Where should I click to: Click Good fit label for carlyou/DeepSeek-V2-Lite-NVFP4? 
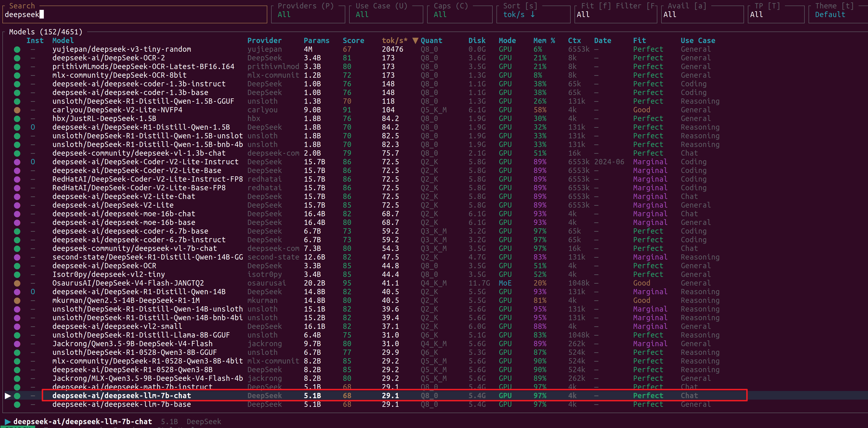tap(642, 110)
